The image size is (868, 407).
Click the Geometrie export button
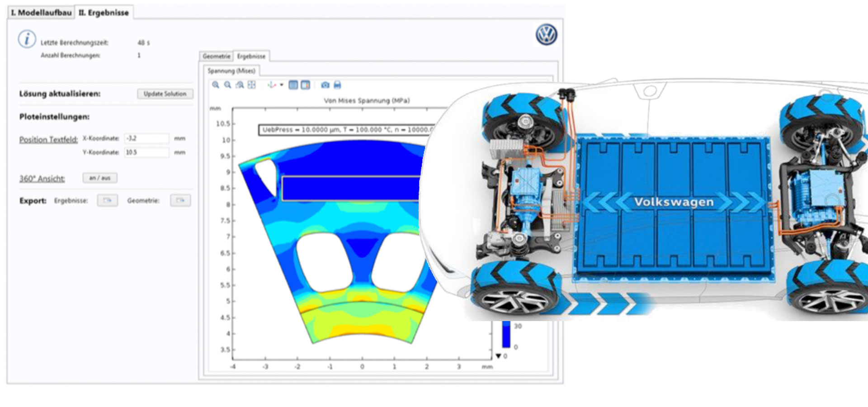coord(180,200)
